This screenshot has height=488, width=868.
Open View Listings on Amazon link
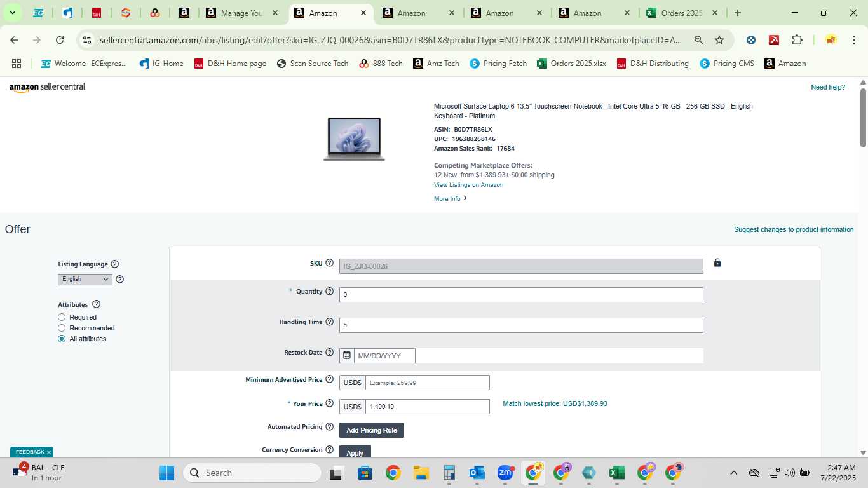click(469, 185)
